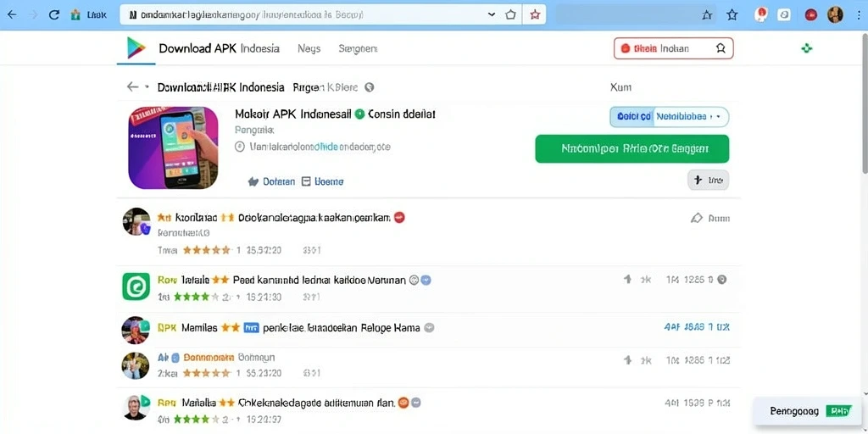The height and width of the screenshot is (434, 868).
Task: Click the Boeme link with box icon
Action: [323, 181]
